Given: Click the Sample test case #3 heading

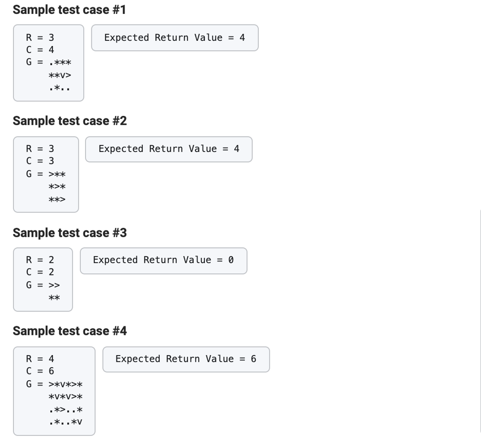Looking at the screenshot, I should tap(70, 232).
